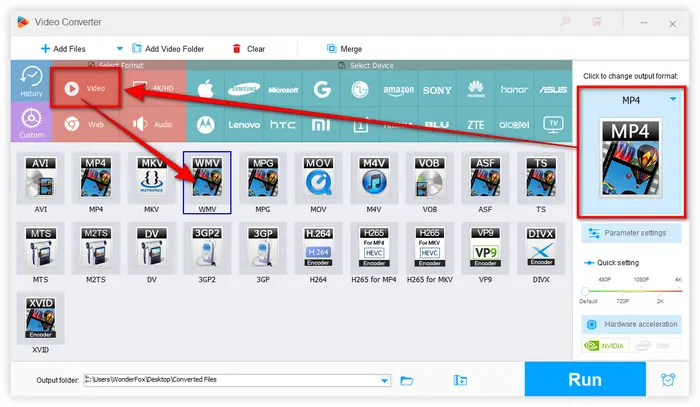Click the large MP4 output format thumbnail

click(630, 157)
